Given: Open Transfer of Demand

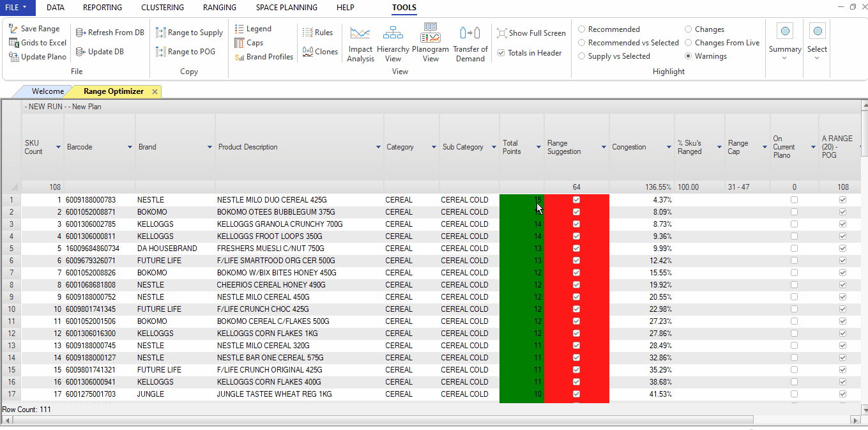Looking at the screenshot, I should point(470,43).
